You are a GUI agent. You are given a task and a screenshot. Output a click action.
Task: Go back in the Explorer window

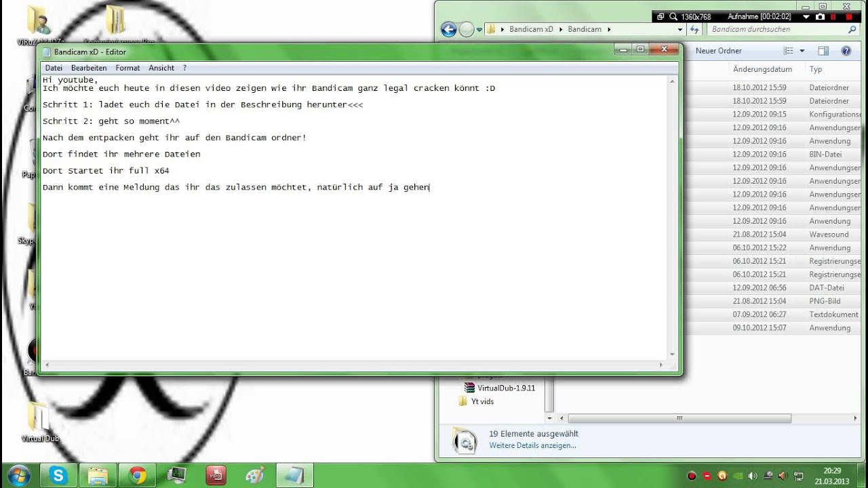(448, 29)
